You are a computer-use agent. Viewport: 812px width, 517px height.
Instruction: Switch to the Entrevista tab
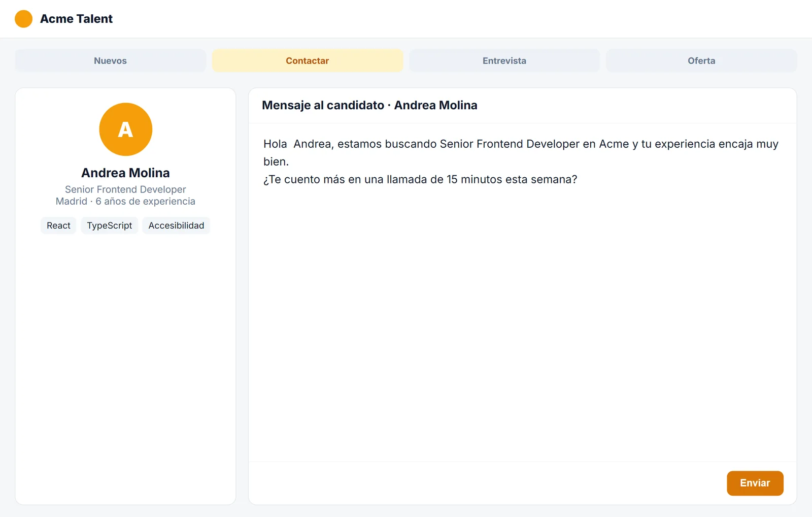[504, 60]
